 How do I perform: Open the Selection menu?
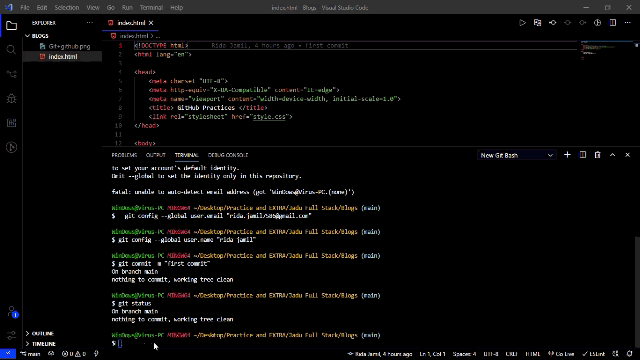point(67,8)
